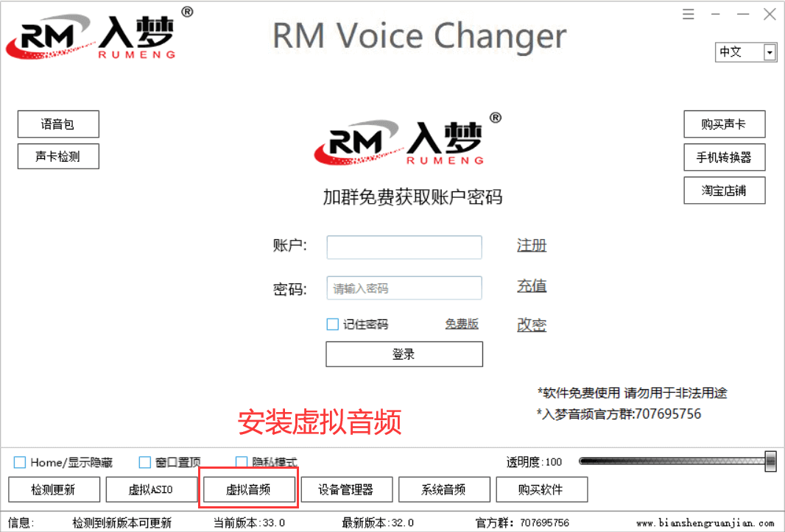Screen dimensions: 785x532
Task: Click the 免费版 free version link
Action: click(462, 324)
